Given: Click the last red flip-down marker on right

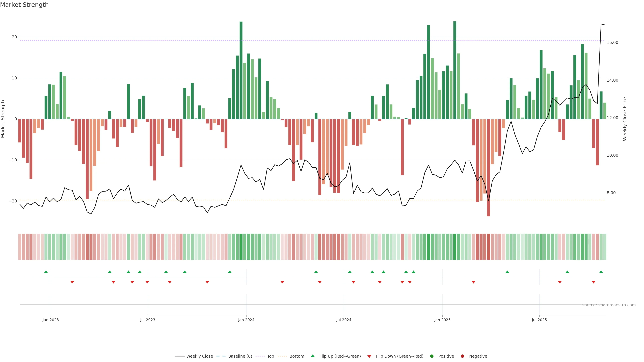Looking at the screenshot, I should click(x=594, y=282).
